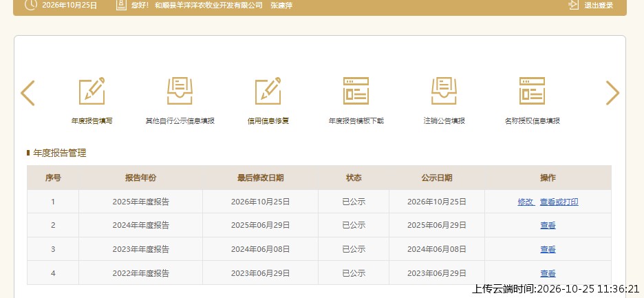The height and width of the screenshot is (298, 644).
Task: Click 查看 for the 2024 annual report
Action: 548,225
